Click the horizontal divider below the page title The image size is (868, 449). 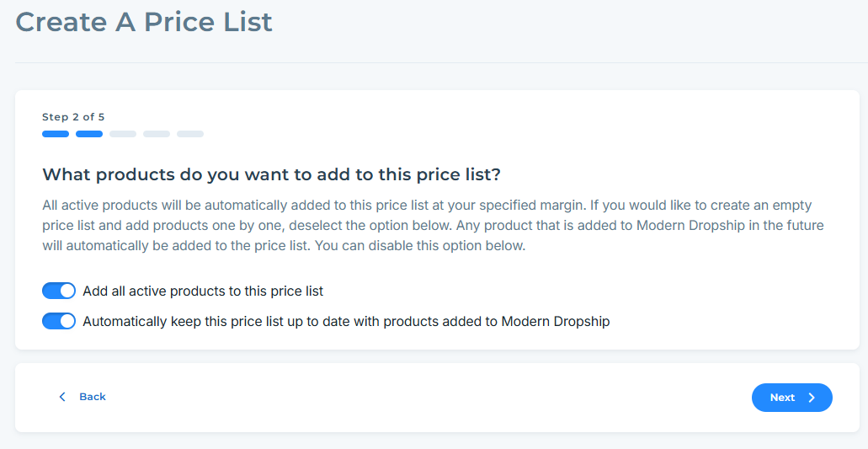pyautogui.click(x=434, y=62)
